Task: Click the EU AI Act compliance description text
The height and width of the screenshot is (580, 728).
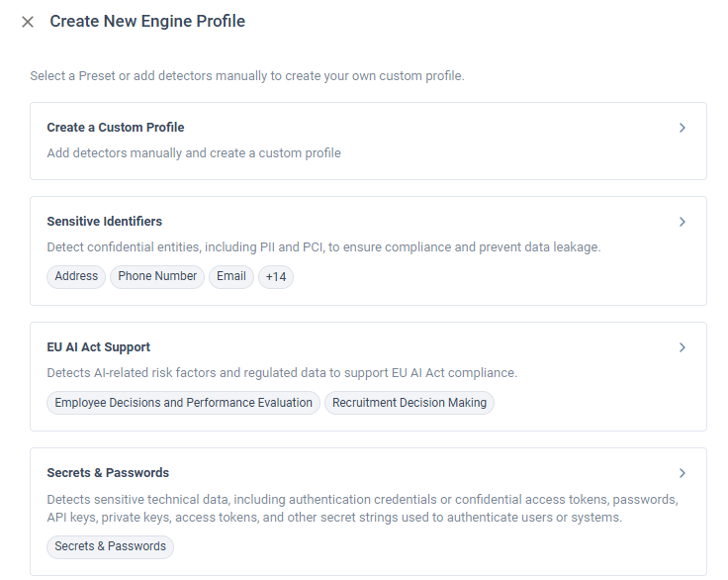Action: pos(282,373)
